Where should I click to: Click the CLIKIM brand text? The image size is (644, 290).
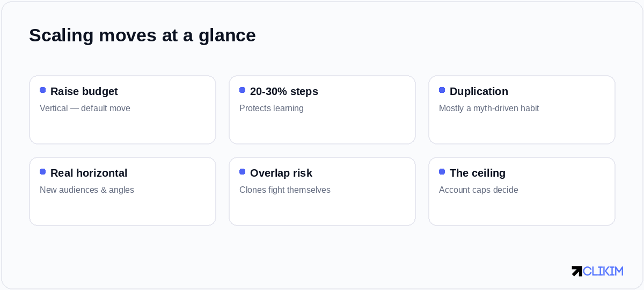point(603,271)
